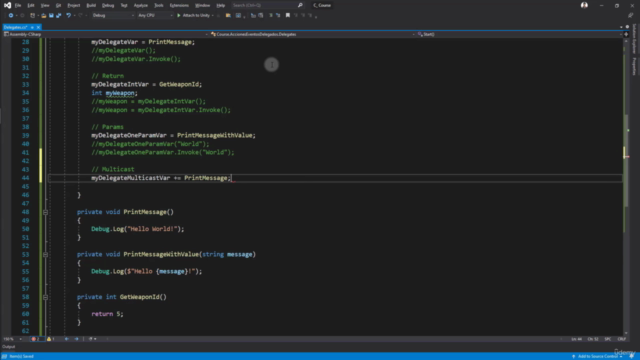Click the notifications bell in status bar
640x360 pixels.
click(631, 356)
